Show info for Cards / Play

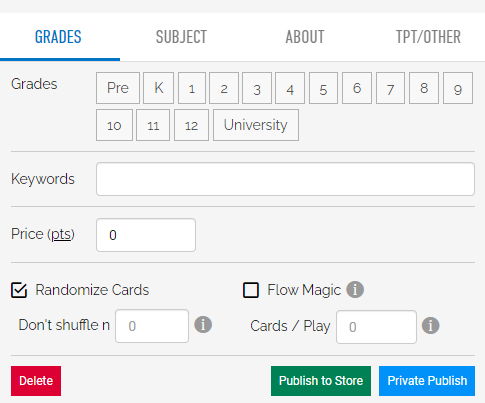(431, 325)
